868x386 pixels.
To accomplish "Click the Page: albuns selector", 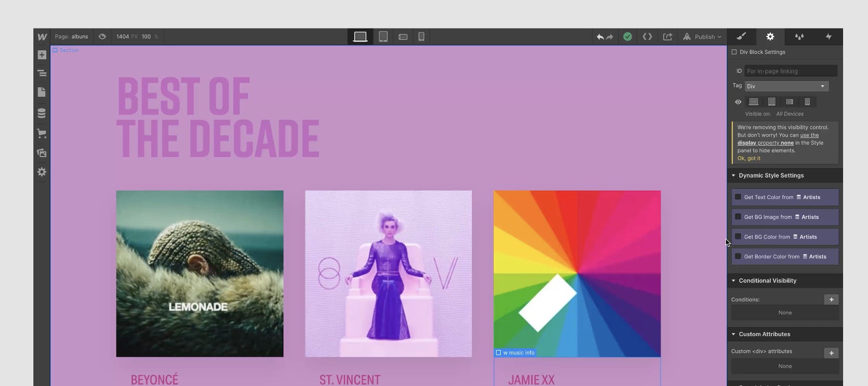I will pos(71,36).
